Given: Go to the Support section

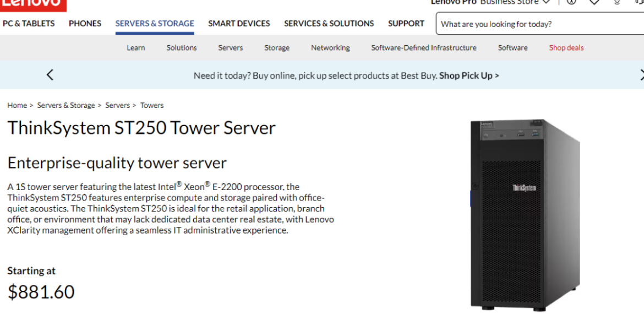Looking at the screenshot, I should coord(406,24).
